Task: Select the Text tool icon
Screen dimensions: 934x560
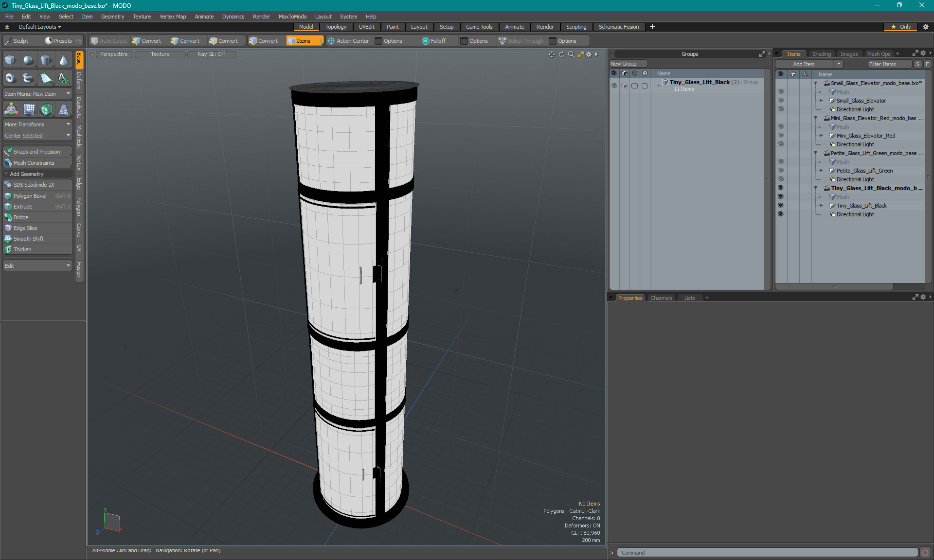Action: coord(63,78)
